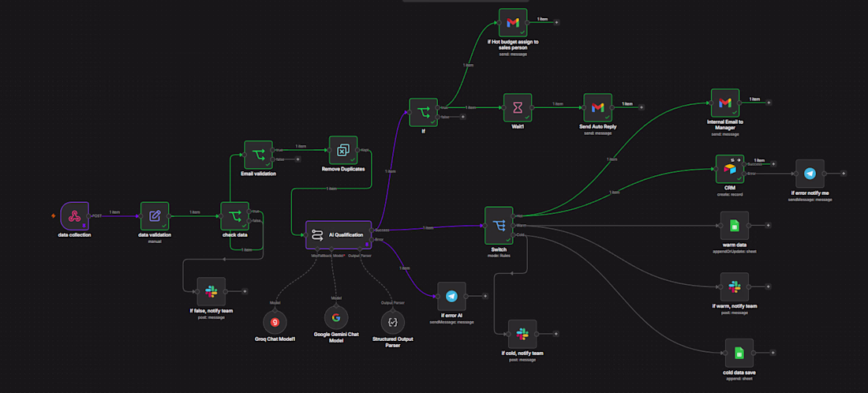Image resolution: width=868 pixels, height=393 pixels.
Task: Click the 'data validation' node label
Action: click(155, 234)
